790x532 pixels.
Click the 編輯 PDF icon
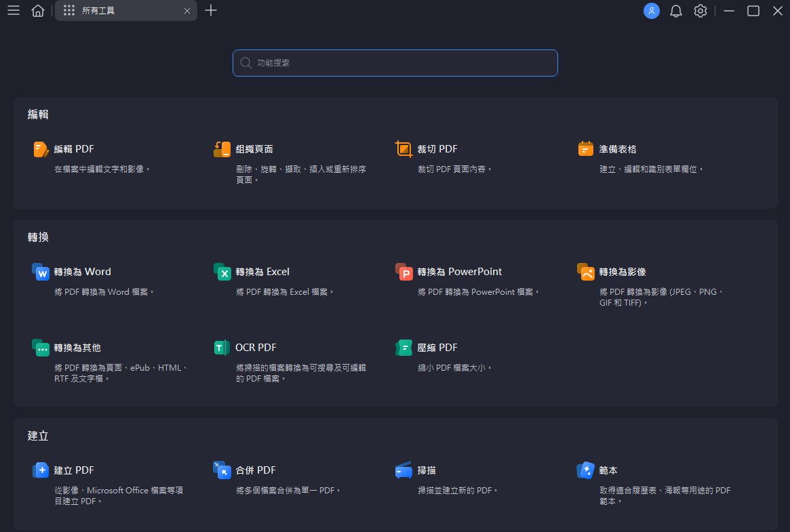coord(41,149)
